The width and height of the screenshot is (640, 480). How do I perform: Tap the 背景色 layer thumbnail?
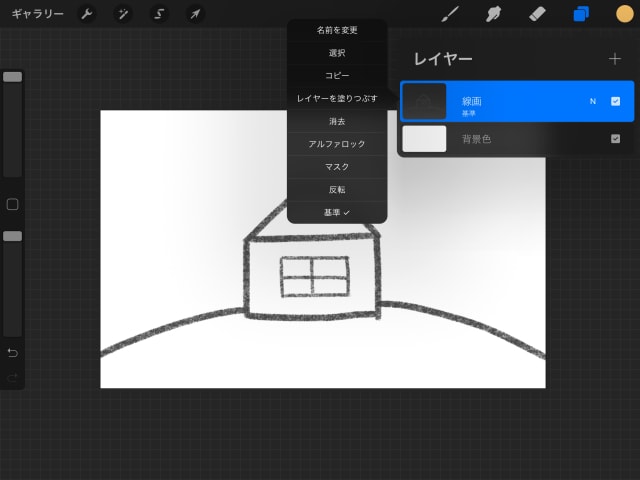[424, 139]
